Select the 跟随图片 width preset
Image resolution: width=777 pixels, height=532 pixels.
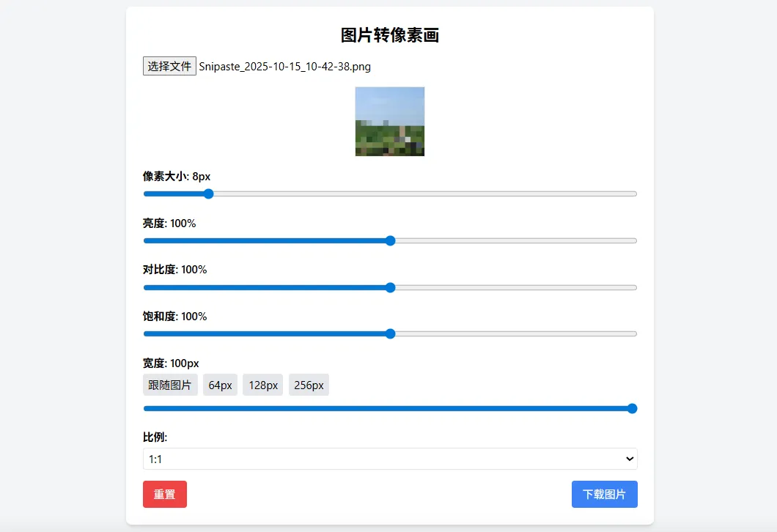(x=169, y=384)
